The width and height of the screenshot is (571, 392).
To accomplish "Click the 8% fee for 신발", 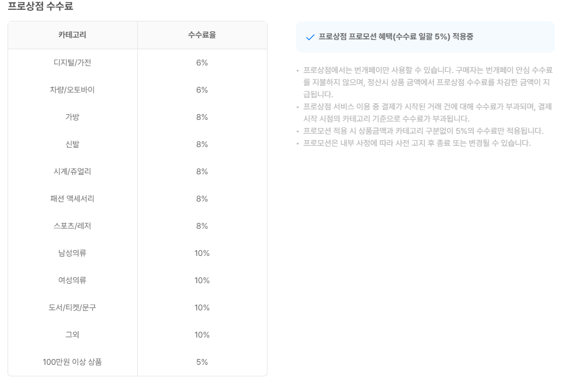I will 202,144.
